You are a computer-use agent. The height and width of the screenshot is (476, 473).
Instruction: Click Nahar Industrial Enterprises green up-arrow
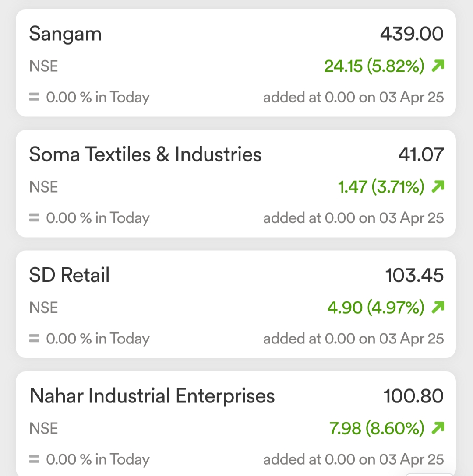(438, 428)
